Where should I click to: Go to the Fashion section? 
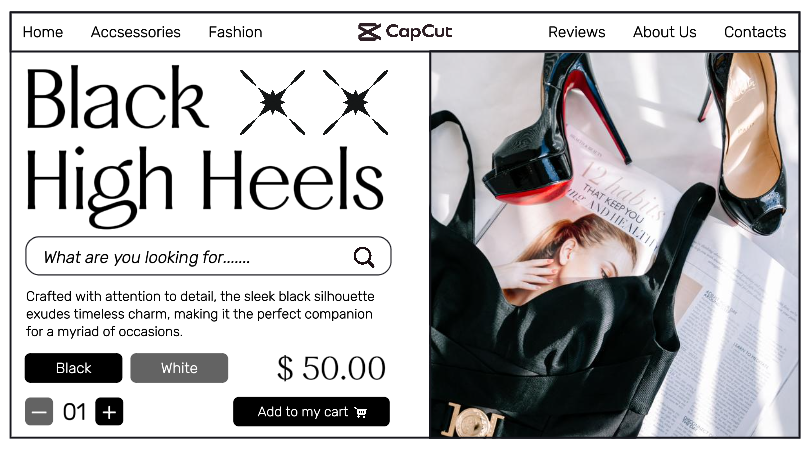[235, 32]
